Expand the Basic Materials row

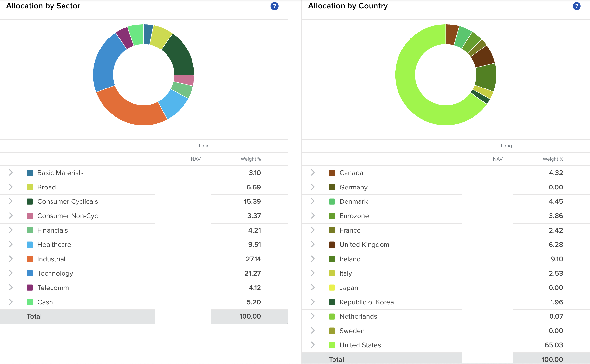pos(11,173)
